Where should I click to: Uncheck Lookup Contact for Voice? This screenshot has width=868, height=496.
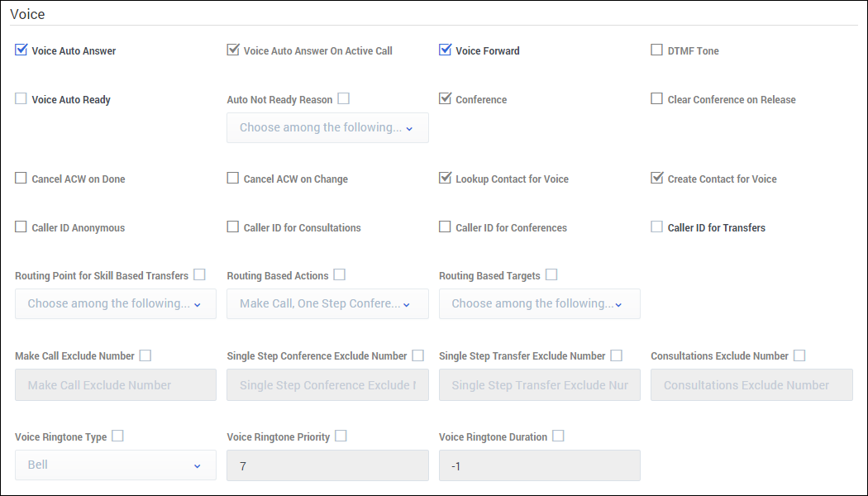point(446,179)
